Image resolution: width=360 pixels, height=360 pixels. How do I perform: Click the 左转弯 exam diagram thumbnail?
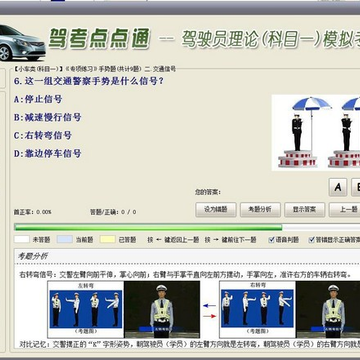pyautogui.click(x=86, y=309)
